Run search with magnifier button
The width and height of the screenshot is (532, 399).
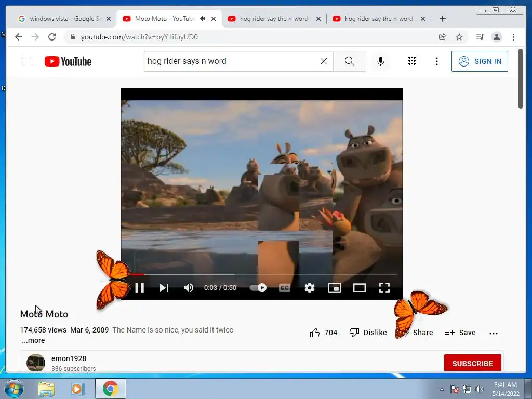[x=350, y=61]
